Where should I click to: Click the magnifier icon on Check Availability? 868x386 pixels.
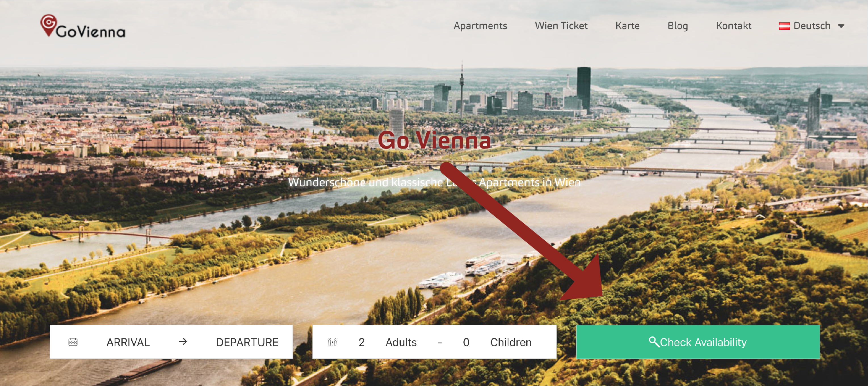click(x=654, y=342)
